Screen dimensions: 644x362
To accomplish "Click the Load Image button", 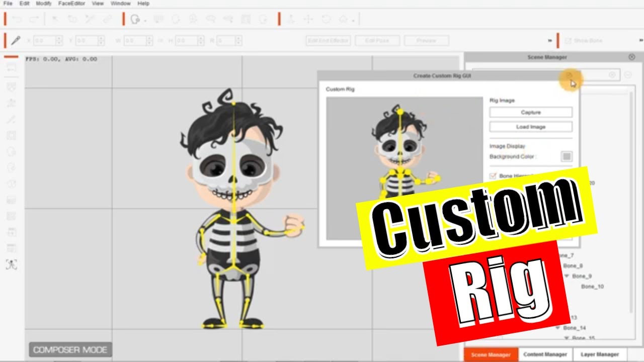I will [531, 127].
